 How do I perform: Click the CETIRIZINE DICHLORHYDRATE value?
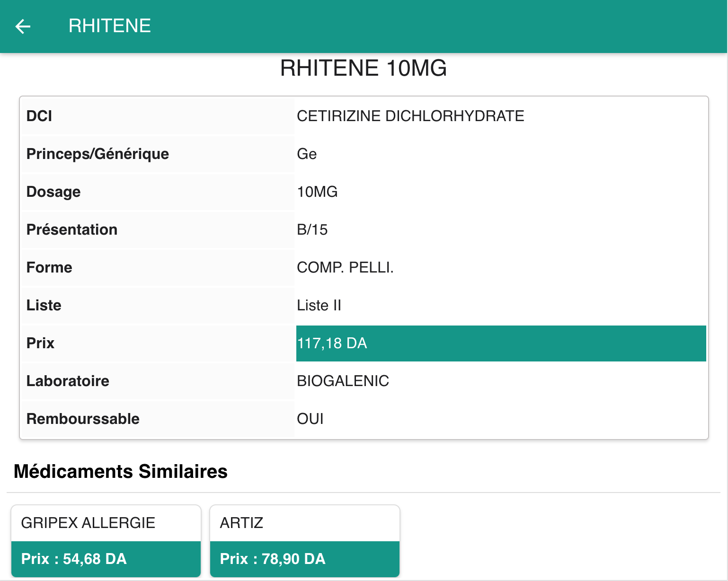point(410,116)
